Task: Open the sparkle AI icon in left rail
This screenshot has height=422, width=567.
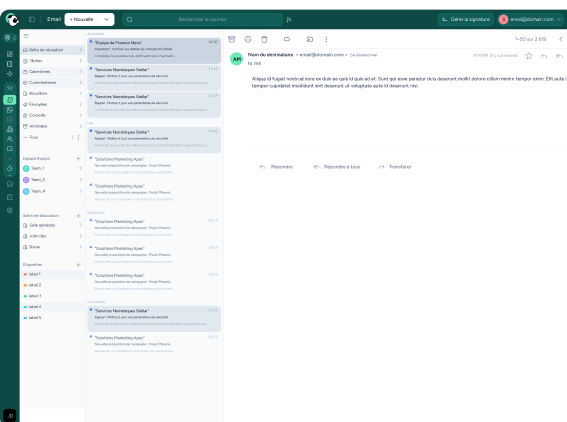Action: click(10, 74)
